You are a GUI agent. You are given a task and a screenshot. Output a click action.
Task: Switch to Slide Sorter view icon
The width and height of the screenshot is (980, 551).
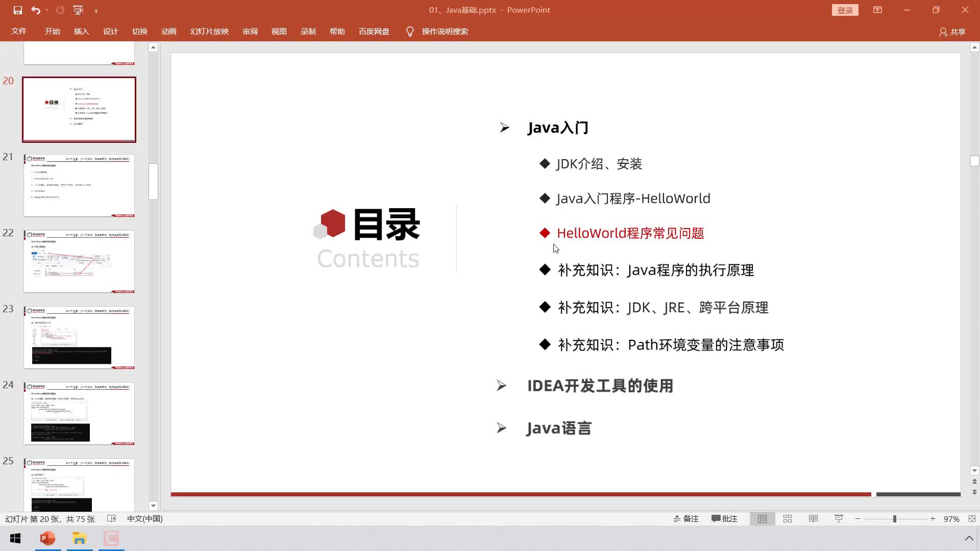[788, 519]
